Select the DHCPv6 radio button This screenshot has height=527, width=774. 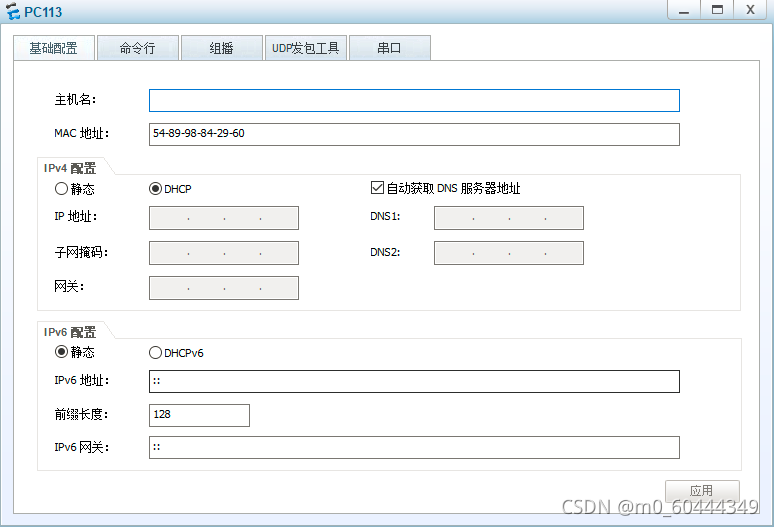(x=155, y=352)
